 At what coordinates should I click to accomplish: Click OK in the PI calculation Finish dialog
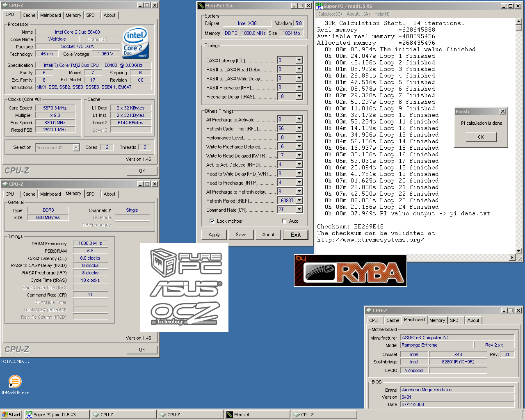(x=481, y=137)
